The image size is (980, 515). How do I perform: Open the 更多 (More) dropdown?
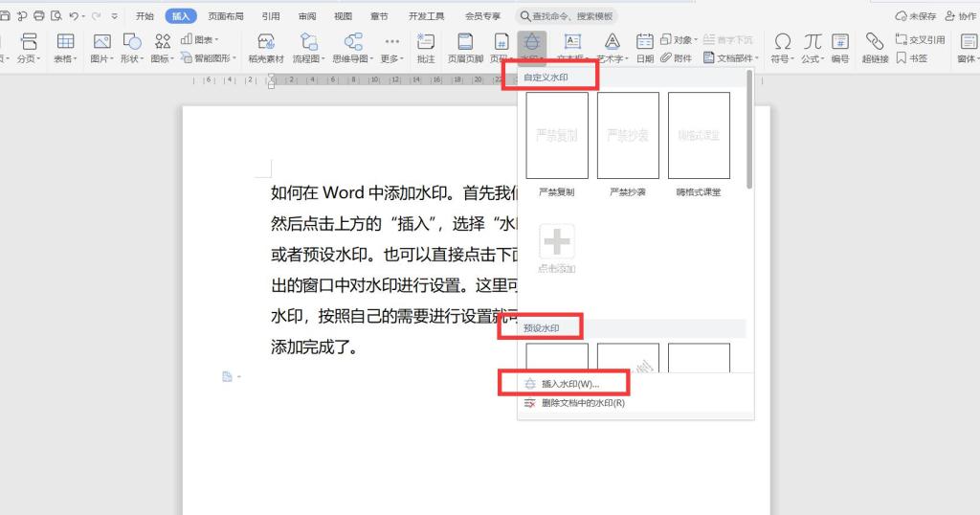point(391,58)
